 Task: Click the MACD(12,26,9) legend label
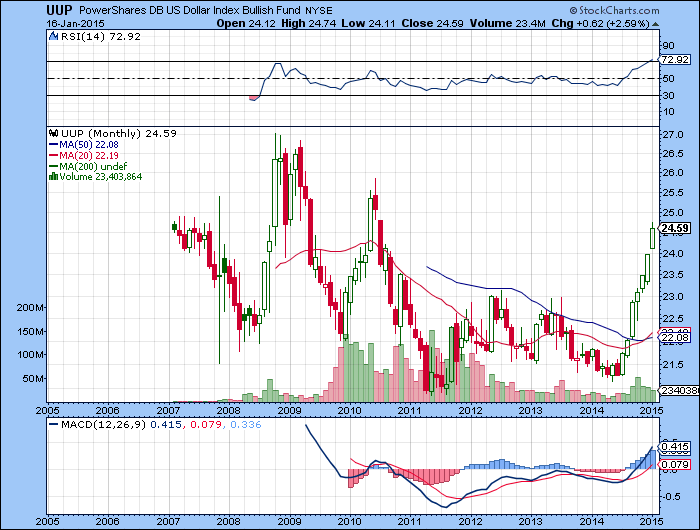(104, 424)
